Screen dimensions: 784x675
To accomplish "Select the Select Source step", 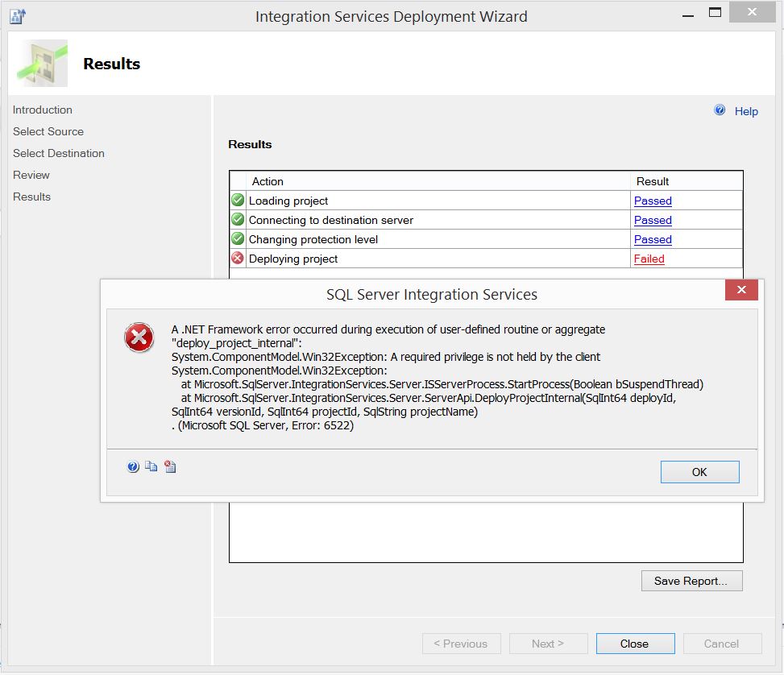I will 48,131.
